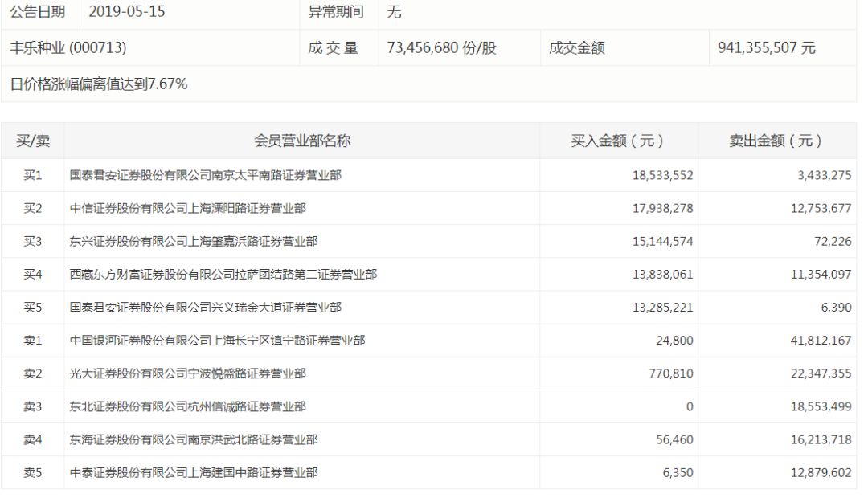Select 中国银河证券 上海长宁区镇宁路 branch

pyautogui.click(x=217, y=341)
